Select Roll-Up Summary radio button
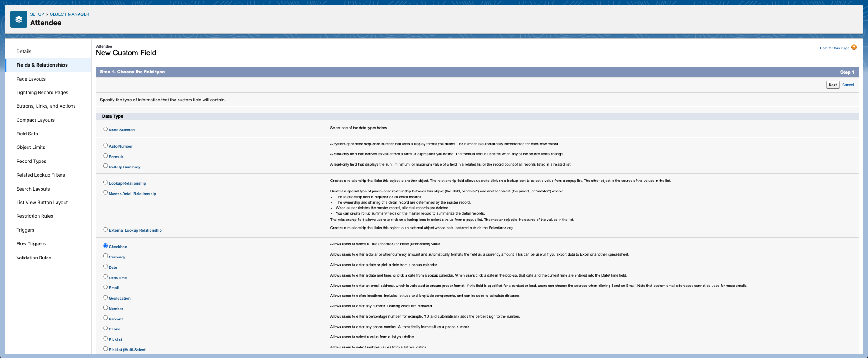This screenshot has width=868, height=358. pyautogui.click(x=105, y=166)
